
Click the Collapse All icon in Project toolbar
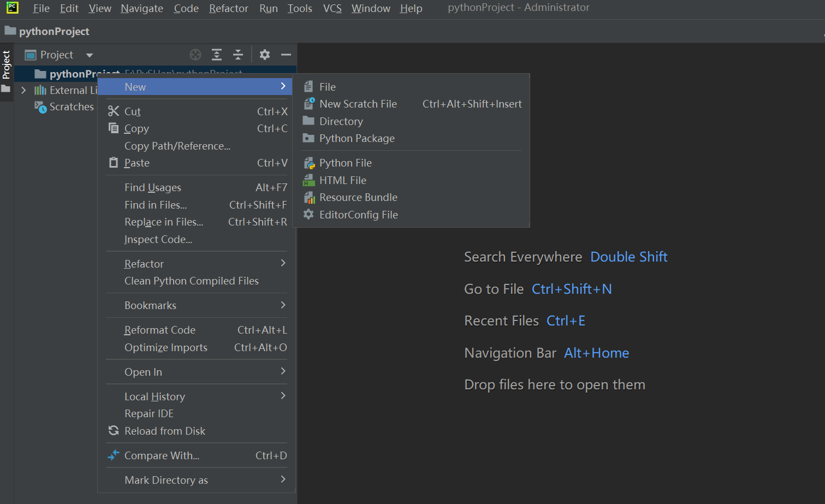click(x=238, y=55)
